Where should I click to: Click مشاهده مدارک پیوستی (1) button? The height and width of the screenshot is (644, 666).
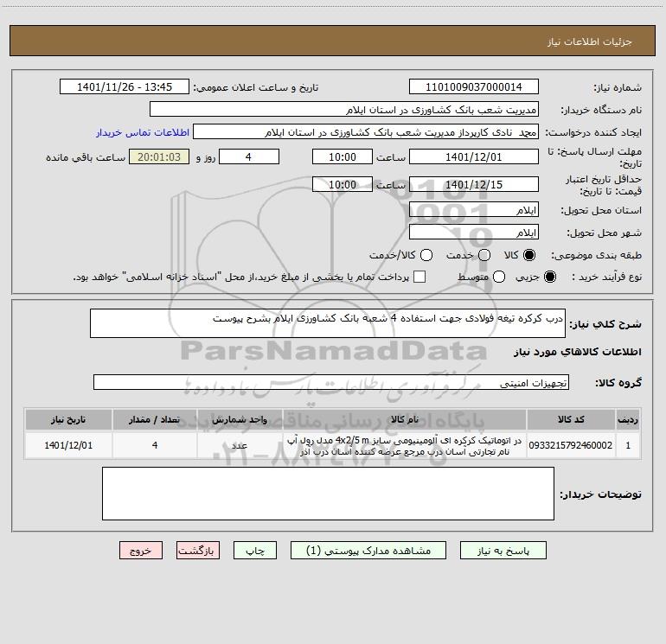(x=368, y=551)
